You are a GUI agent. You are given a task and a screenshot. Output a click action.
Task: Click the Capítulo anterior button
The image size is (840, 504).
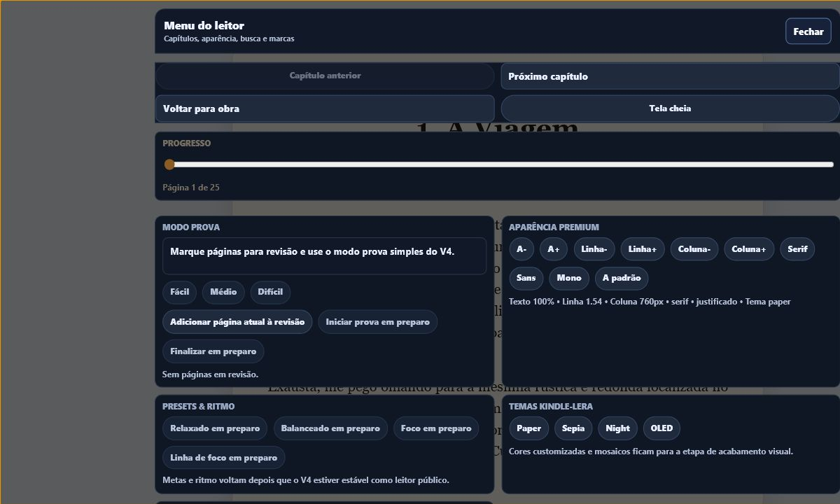coord(325,76)
